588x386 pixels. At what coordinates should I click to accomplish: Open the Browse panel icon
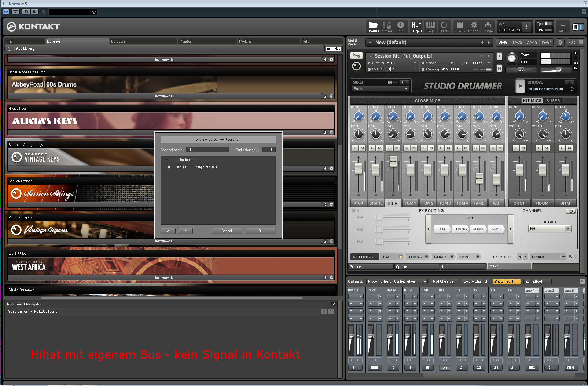(x=373, y=27)
